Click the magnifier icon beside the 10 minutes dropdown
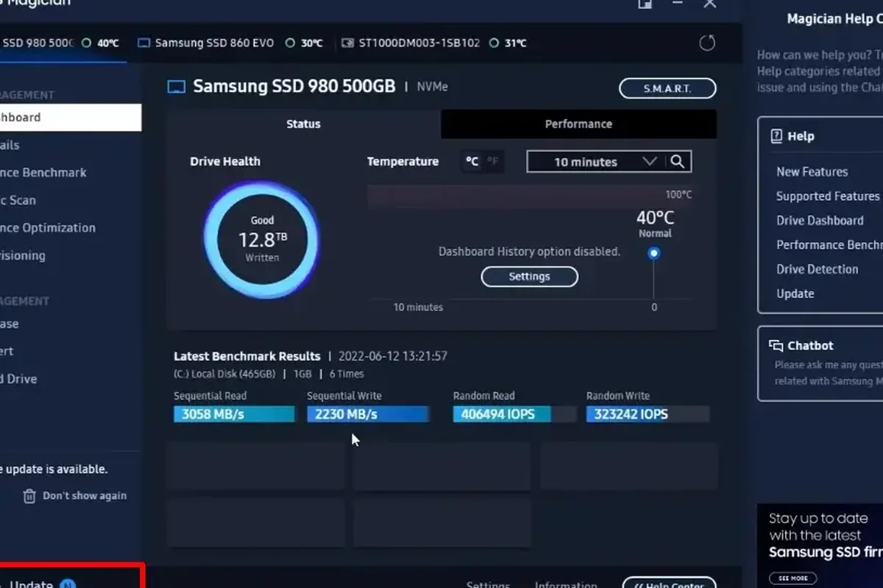 point(678,162)
